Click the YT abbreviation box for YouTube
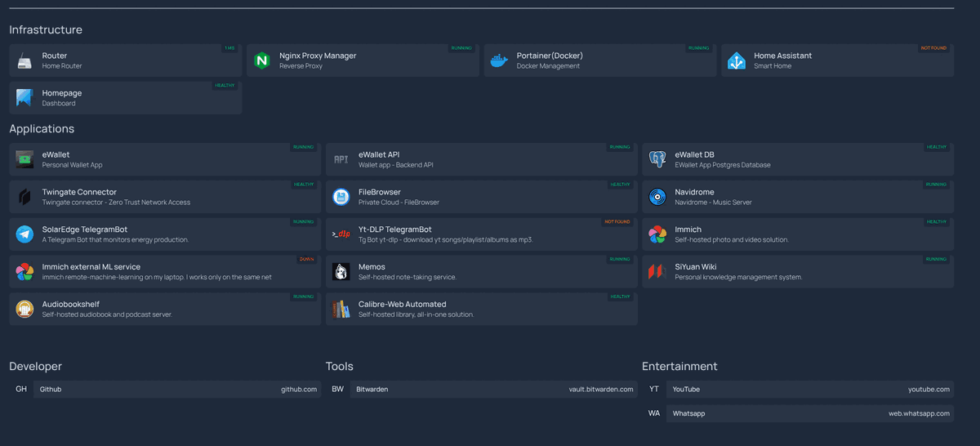This screenshot has width=980, height=446. click(x=654, y=390)
